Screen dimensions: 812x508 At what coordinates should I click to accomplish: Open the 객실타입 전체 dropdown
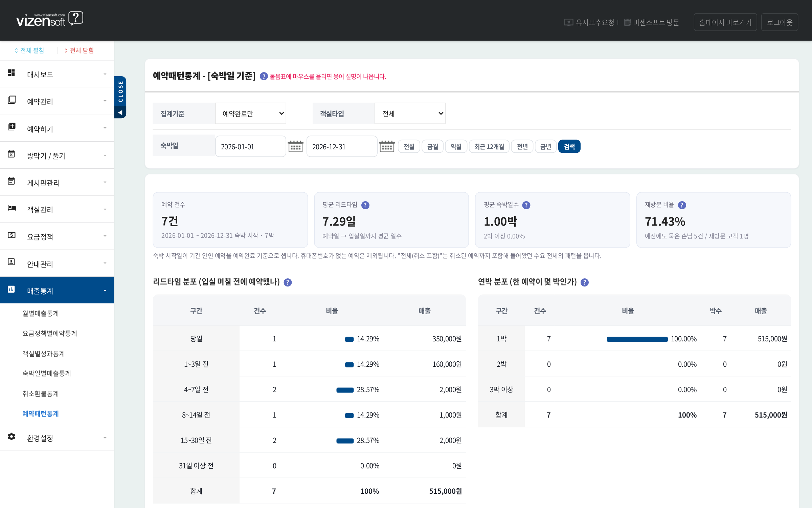pos(410,113)
